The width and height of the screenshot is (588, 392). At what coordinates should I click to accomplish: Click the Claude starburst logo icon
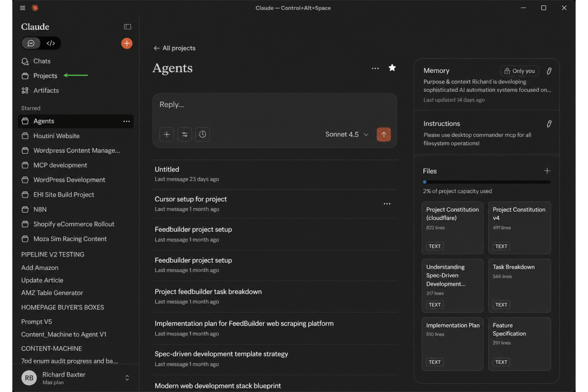coord(35,8)
